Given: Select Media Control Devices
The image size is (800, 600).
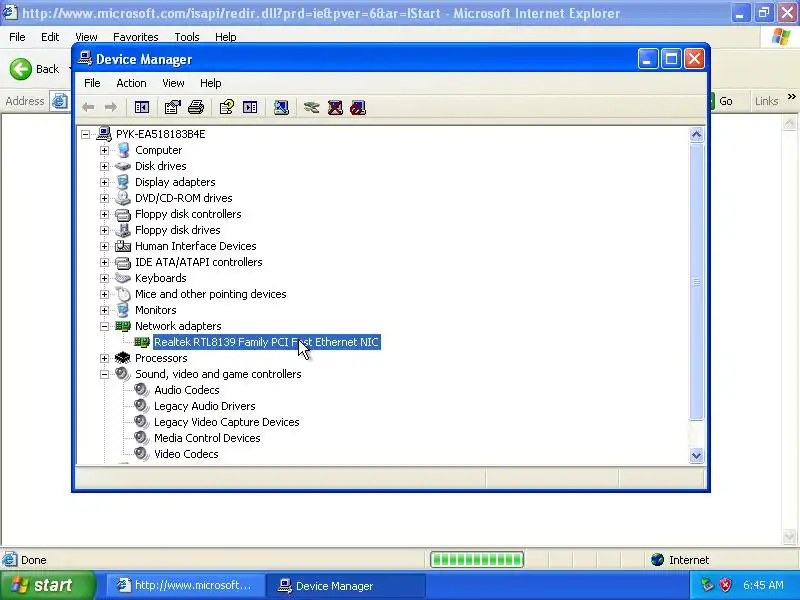Looking at the screenshot, I should [207, 438].
